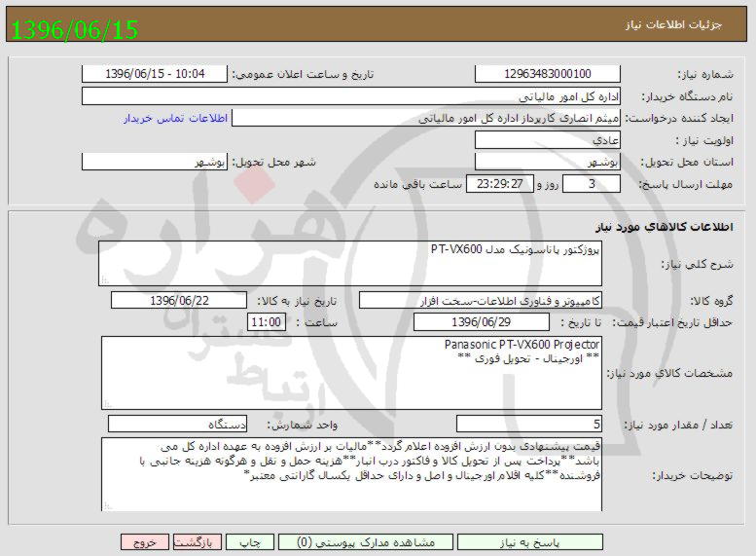
Task: Click the پاسخ به نیاز button
Action: pyautogui.click(x=529, y=542)
